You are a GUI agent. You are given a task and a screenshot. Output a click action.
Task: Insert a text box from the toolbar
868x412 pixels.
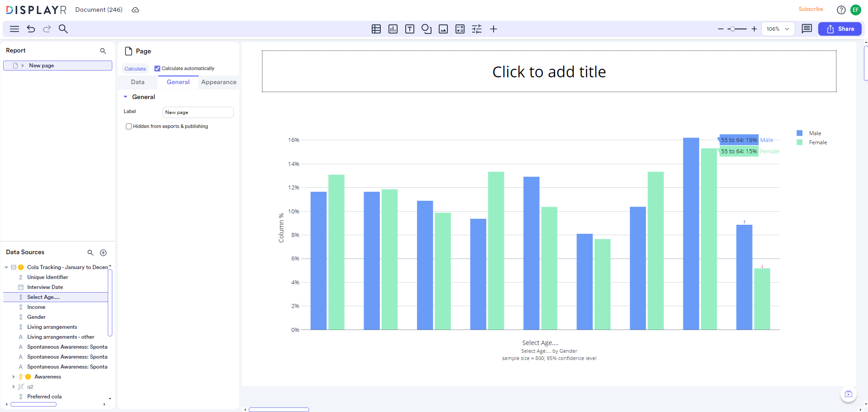(x=409, y=29)
